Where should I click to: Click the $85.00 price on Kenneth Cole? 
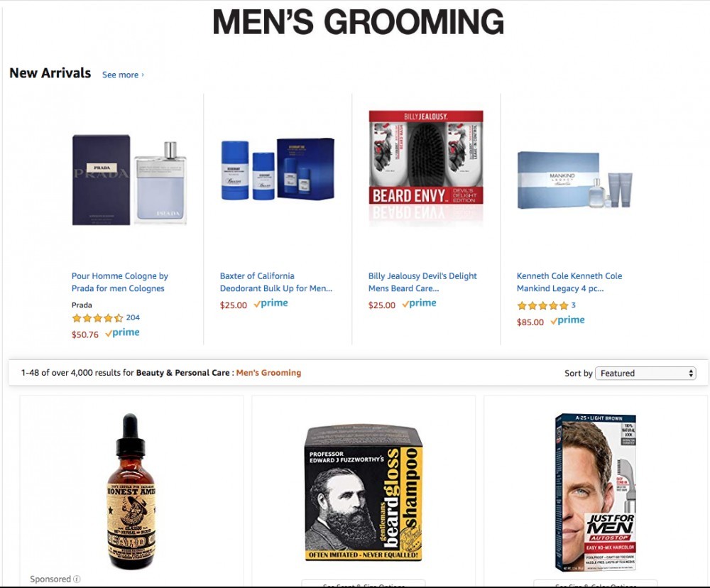530,322
